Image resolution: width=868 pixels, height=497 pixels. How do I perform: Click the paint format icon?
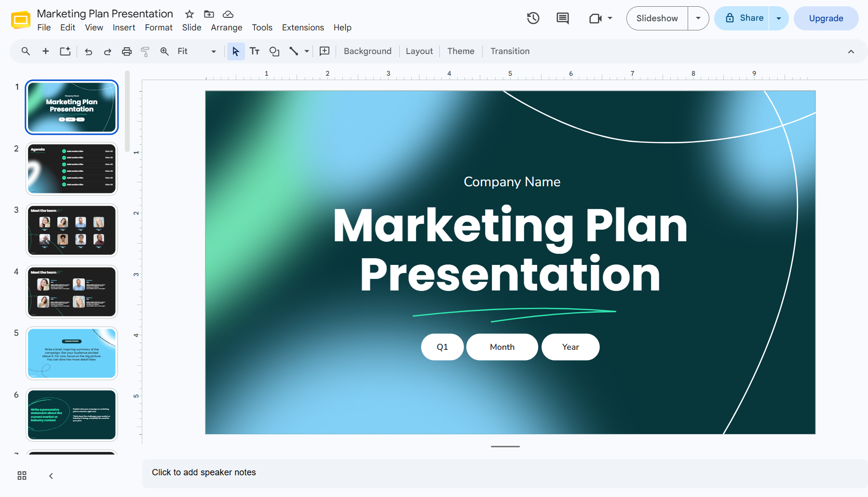(x=145, y=51)
